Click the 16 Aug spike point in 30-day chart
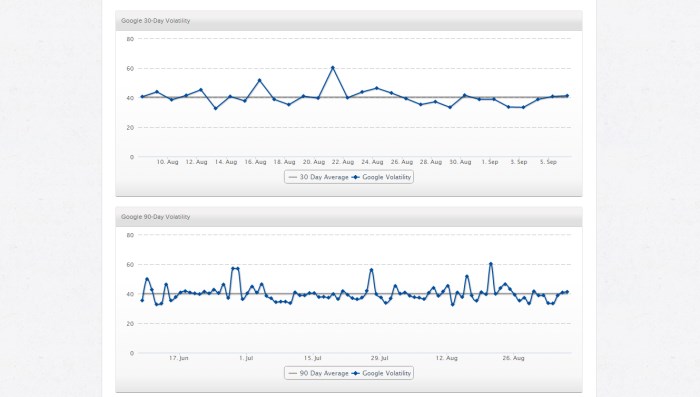 tap(259, 80)
